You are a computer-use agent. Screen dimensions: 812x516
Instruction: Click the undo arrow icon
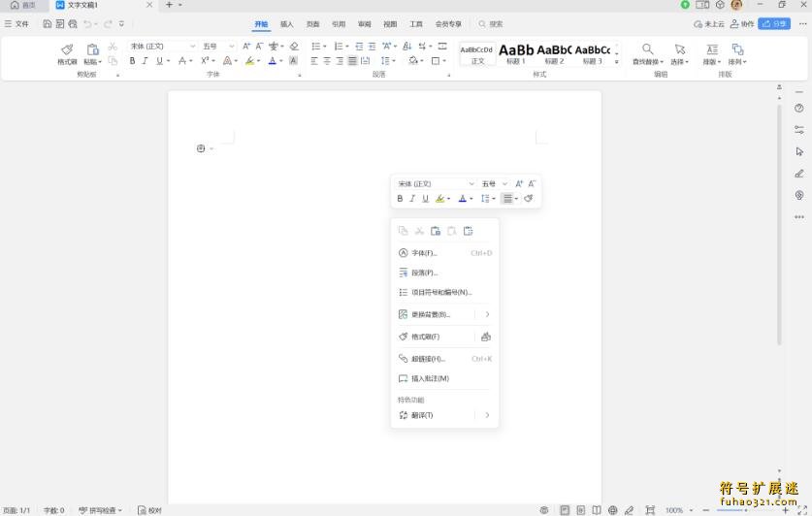point(87,24)
